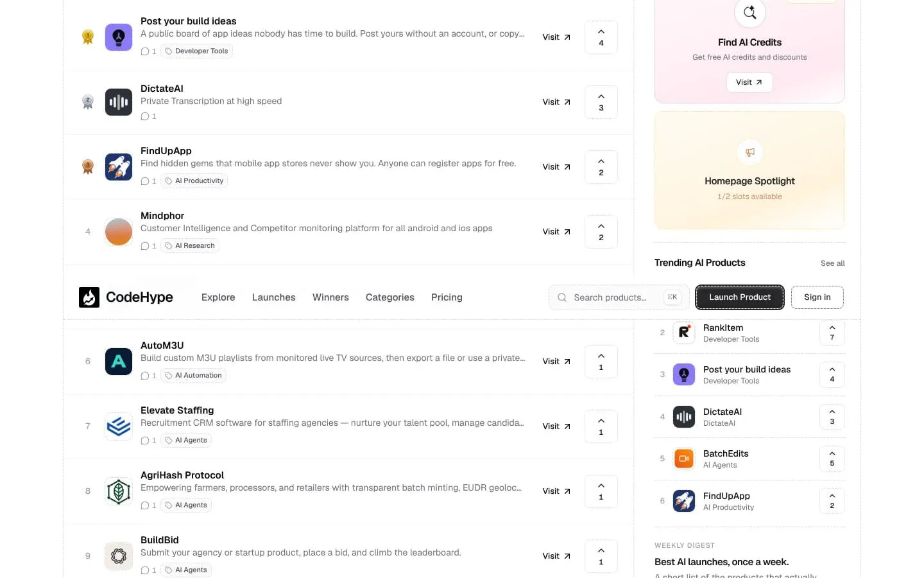This screenshot has height=578, width=924.
Task: Click the lightbulb icon in Trending list
Action: (684, 374)
